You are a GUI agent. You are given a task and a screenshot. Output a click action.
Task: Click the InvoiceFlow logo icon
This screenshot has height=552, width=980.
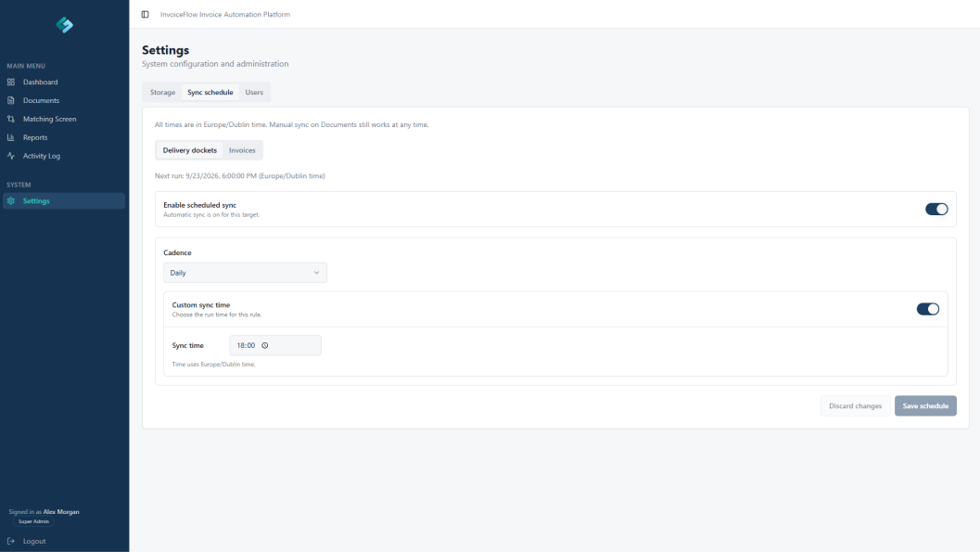[64, 24]
